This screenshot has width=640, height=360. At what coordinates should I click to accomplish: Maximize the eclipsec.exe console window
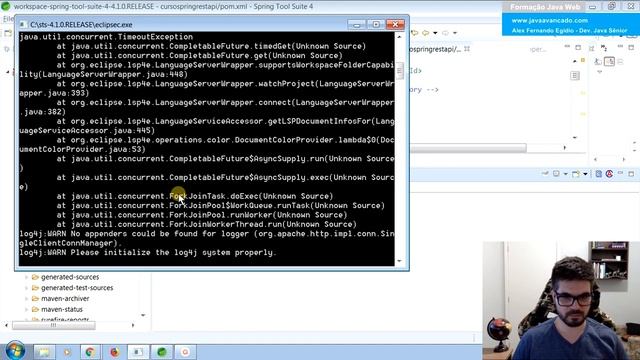[x=376, y=24]
